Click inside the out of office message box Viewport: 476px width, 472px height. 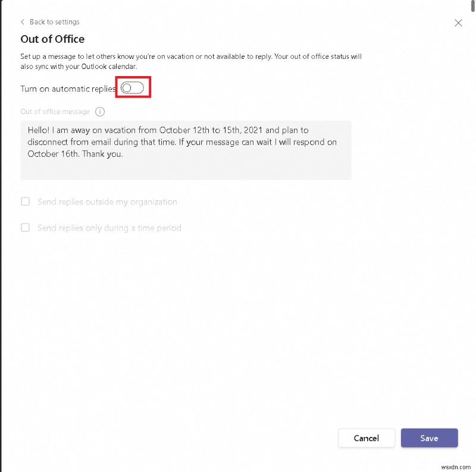[186, 150]
